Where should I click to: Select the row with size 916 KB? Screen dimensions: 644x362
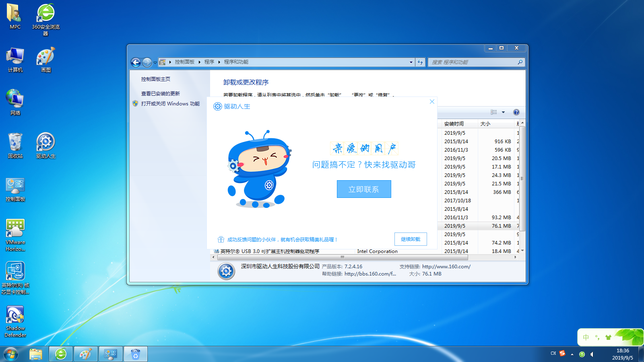pyautogui.click(x=478, y=141)
